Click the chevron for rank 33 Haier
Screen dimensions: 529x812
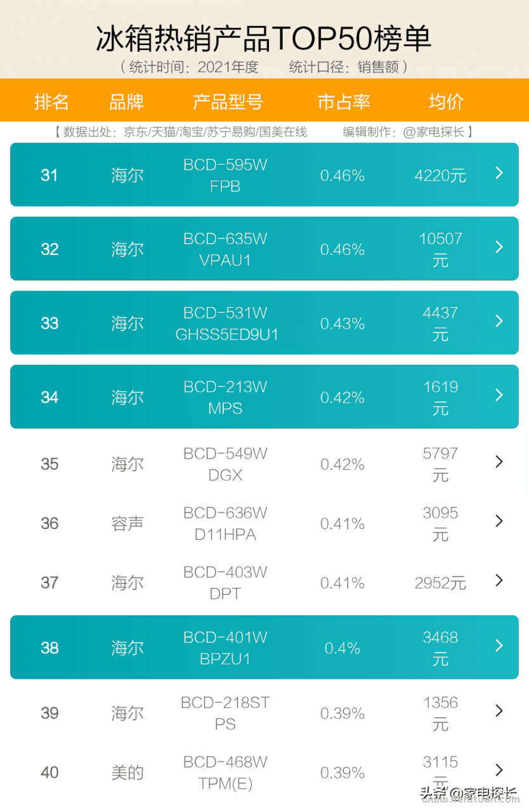[x=499, y=321]
